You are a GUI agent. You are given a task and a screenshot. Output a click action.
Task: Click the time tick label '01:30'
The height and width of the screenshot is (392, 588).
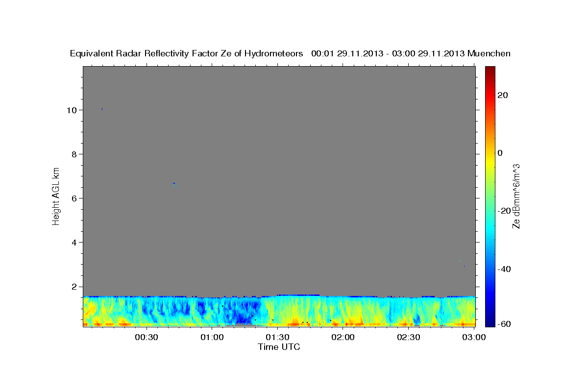(278, 337)
